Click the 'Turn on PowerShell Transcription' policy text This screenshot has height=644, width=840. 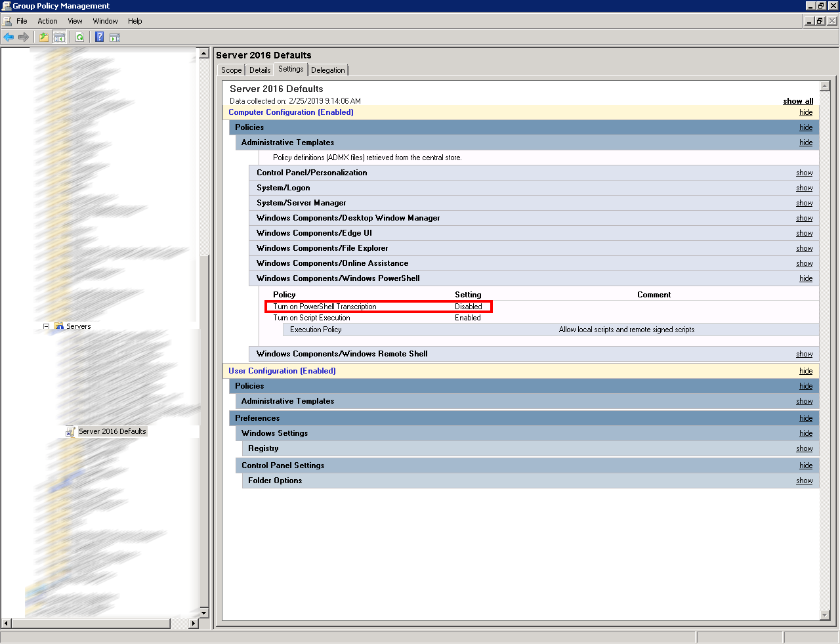325,307
